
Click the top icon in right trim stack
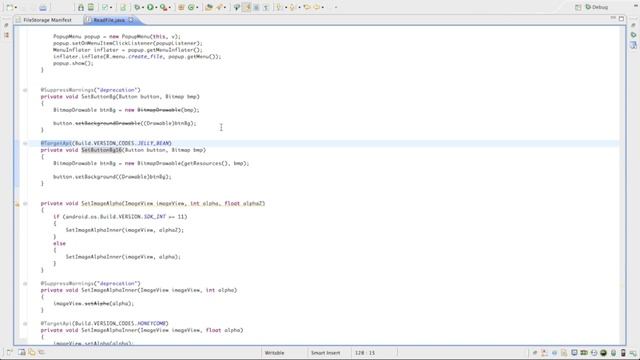(633, 25)
